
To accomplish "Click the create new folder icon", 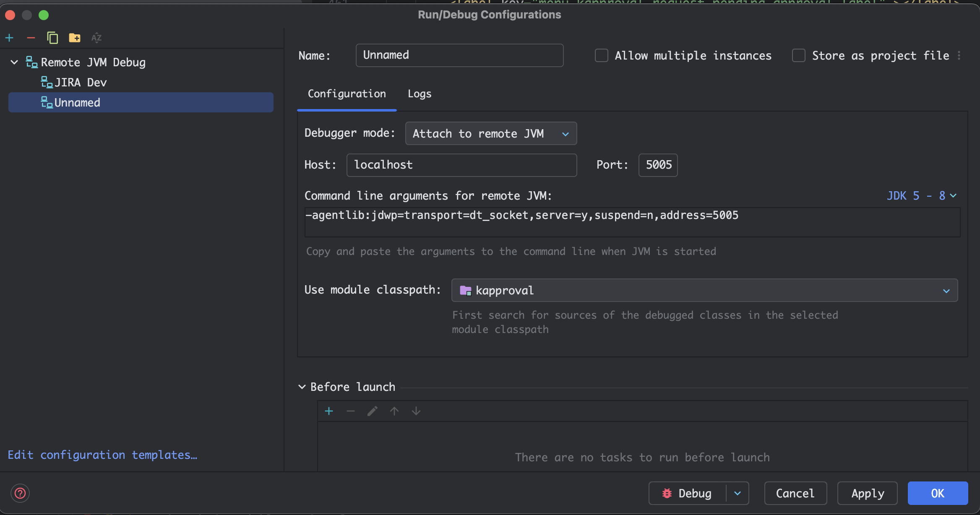I will [x=75, y=38].
